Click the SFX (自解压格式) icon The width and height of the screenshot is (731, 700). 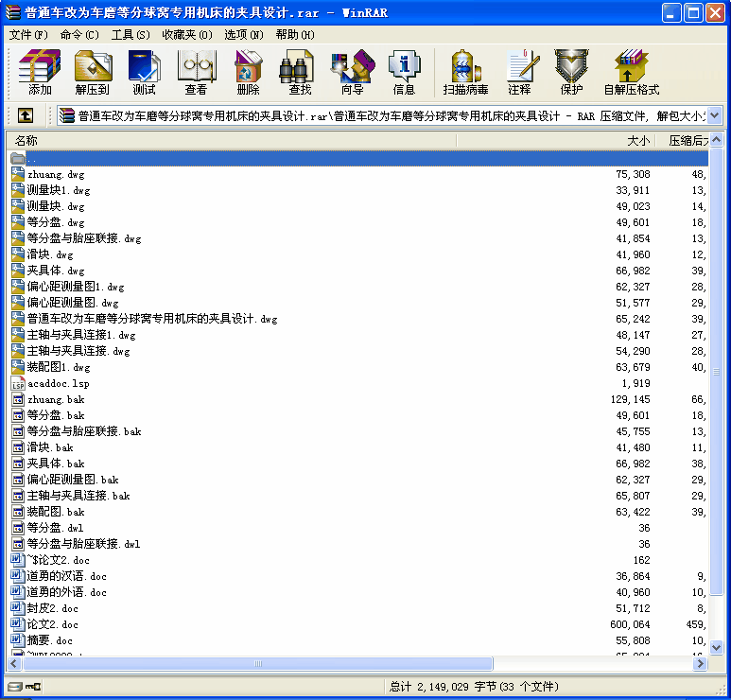click(631, 73)
